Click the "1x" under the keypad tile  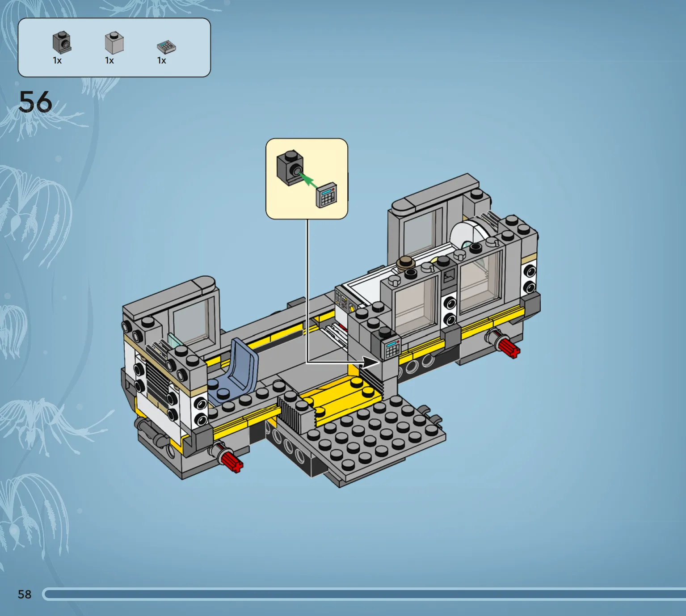click(162, 60)
